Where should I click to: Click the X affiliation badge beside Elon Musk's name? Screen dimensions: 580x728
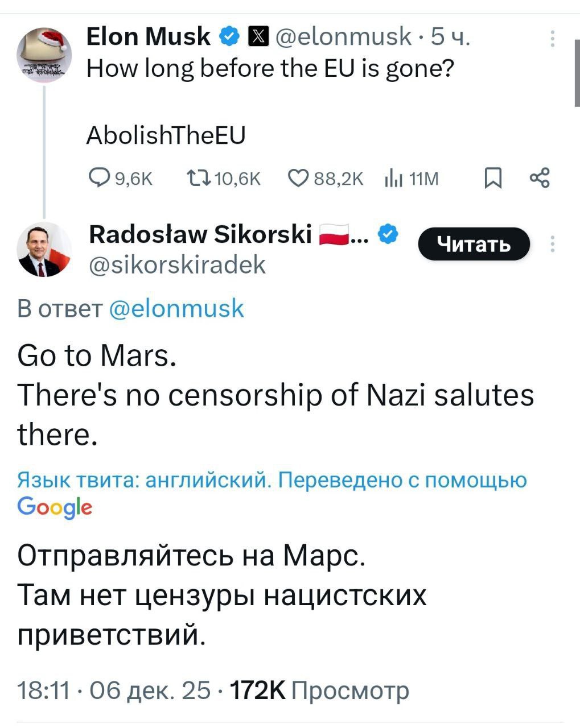click(259, 36)
